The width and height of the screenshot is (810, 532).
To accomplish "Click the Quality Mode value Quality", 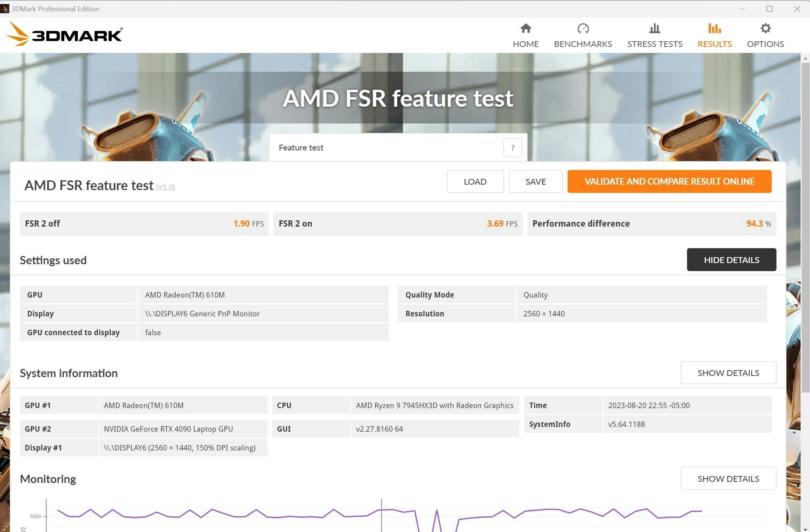I will (535, 295).
